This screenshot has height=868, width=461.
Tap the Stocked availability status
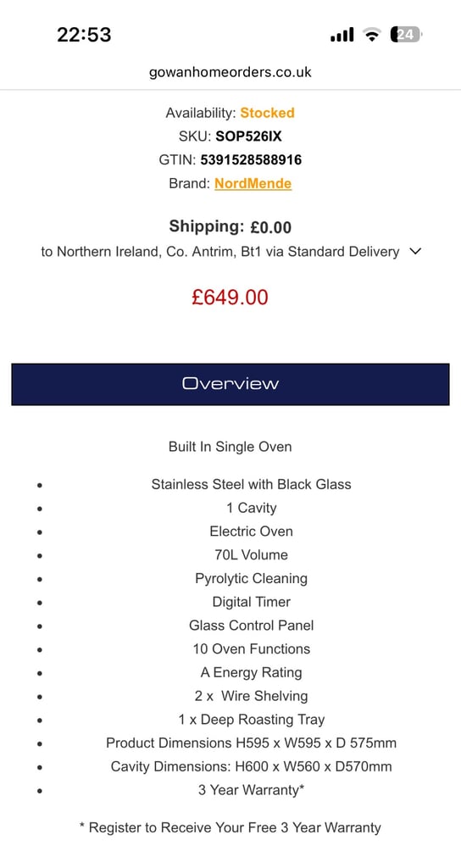pyautogui.click(x=267, y=113)
